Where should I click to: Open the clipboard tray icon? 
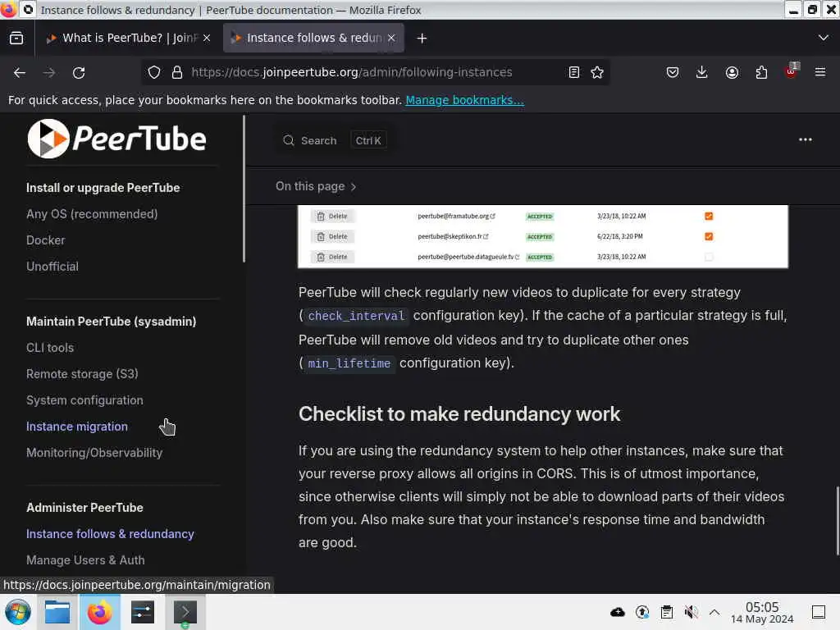pos(667,612)
